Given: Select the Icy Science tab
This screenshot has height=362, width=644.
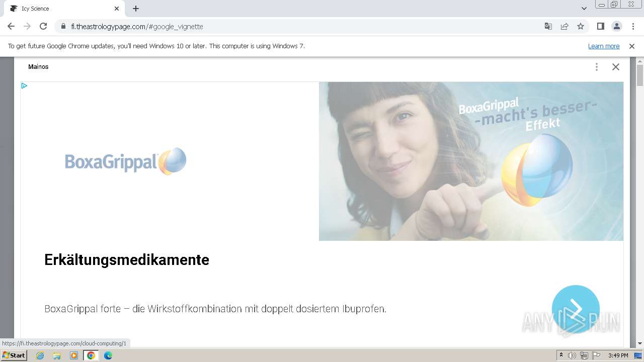Looking at the screenshot, I should coord(64,9).
